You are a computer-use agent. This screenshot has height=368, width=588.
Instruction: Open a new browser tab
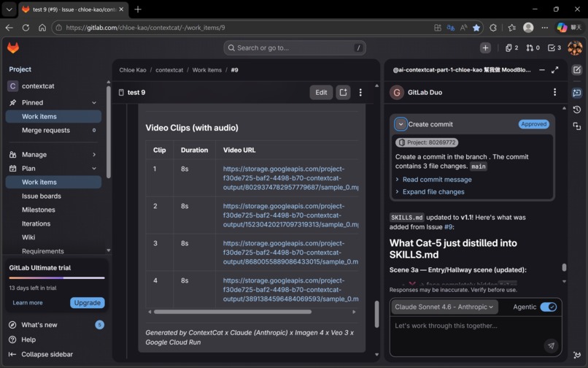point(138,9)
